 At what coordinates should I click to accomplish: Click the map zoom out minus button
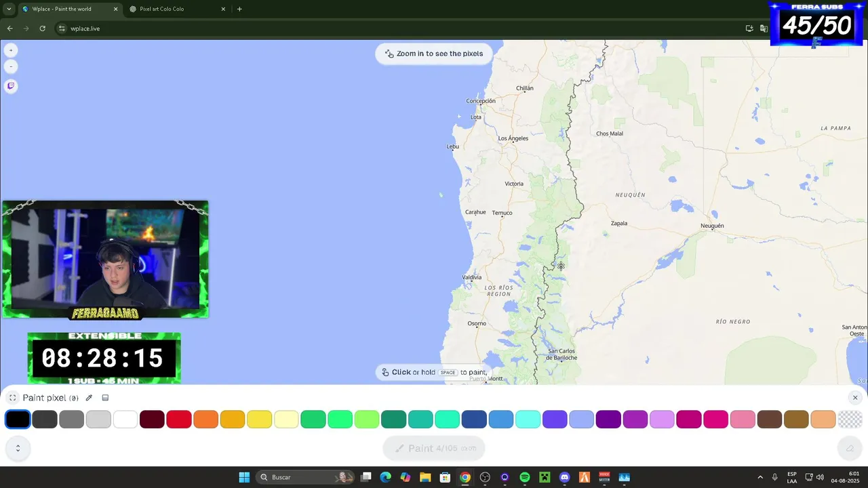tap(11, 66)
